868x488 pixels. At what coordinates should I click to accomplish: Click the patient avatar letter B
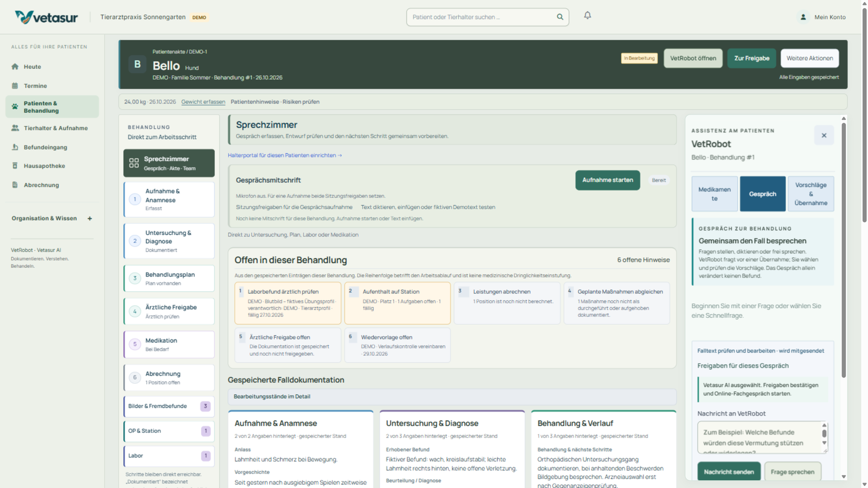pyautogui.click(x=137, y=65)
